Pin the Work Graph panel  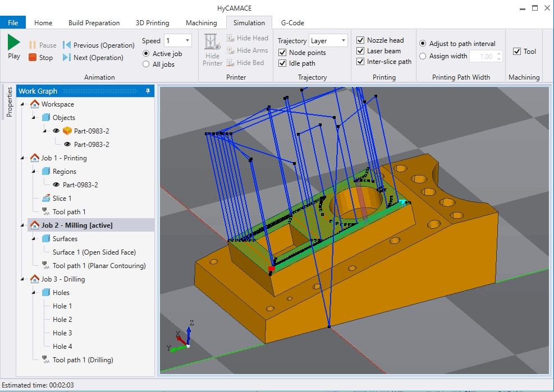148,91
